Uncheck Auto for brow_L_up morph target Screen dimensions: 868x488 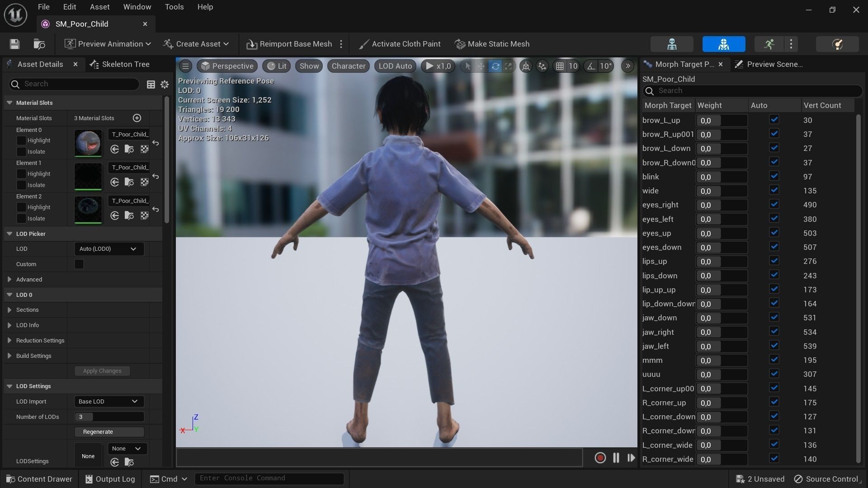point(774,120)
